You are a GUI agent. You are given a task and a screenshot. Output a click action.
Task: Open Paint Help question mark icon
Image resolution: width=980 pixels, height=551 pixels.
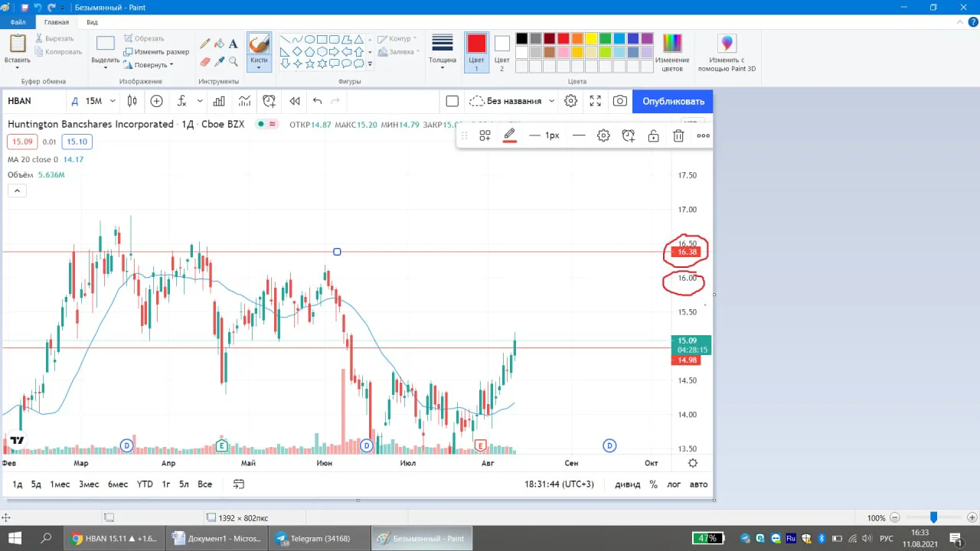972,22
